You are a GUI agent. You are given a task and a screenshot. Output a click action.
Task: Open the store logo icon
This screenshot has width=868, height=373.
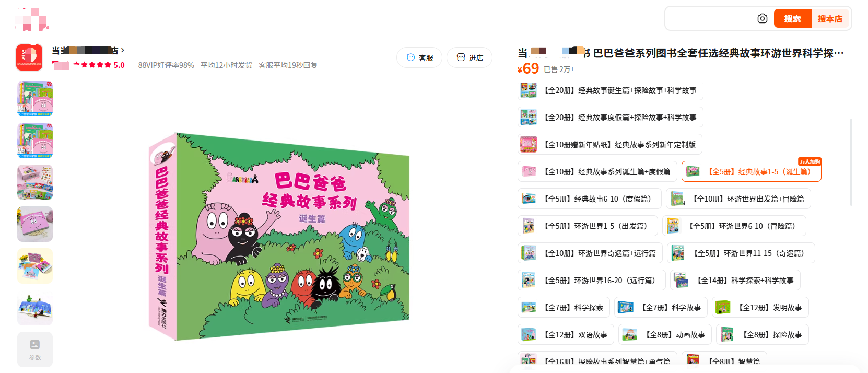click(x=29, y=57)
